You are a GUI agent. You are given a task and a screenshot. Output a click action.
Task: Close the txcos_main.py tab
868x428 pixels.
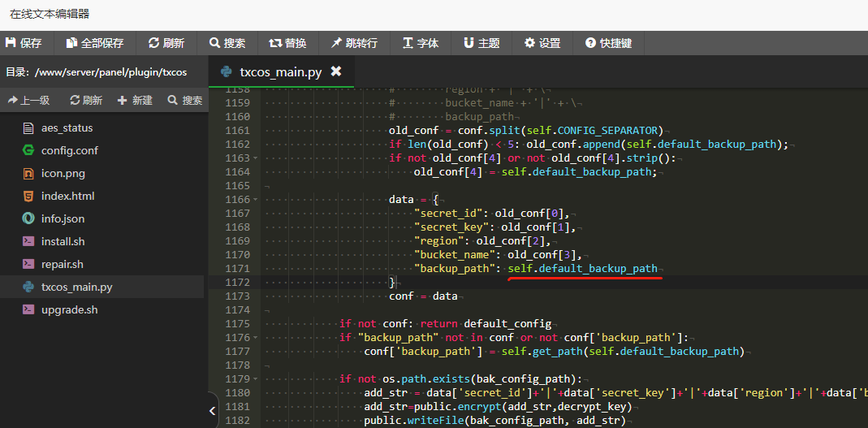[335, 71]
